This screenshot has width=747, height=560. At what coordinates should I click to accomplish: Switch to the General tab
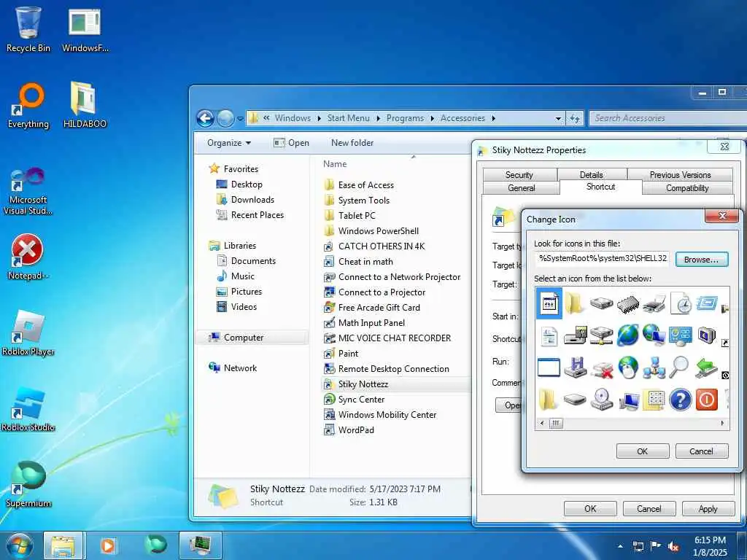tap(521, 188)
